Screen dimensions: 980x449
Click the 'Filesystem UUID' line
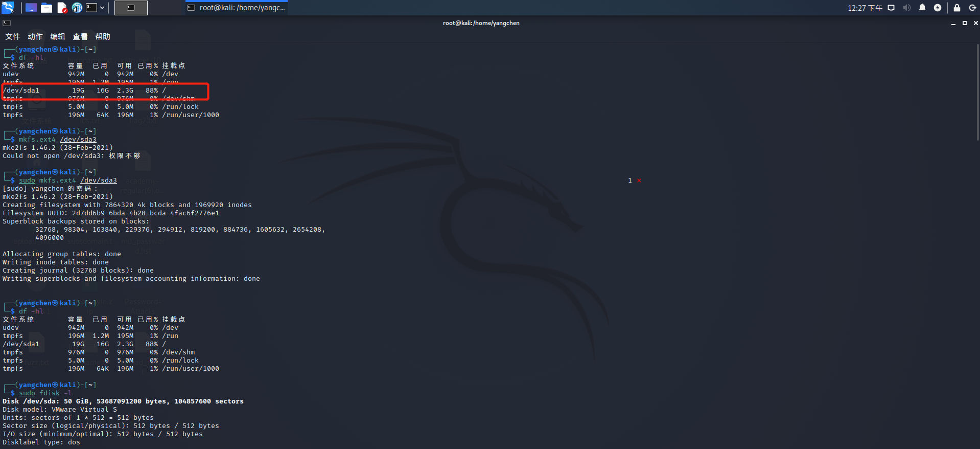(111, 213)
